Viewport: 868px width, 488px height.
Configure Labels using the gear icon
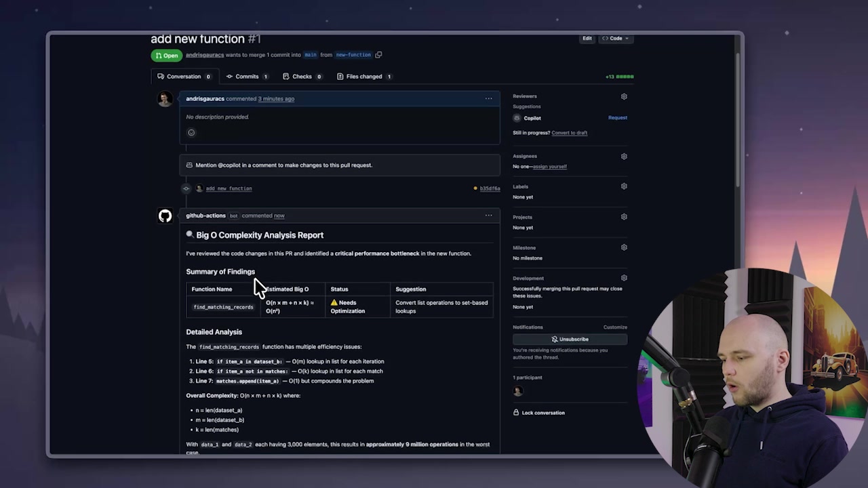[624, 186]
